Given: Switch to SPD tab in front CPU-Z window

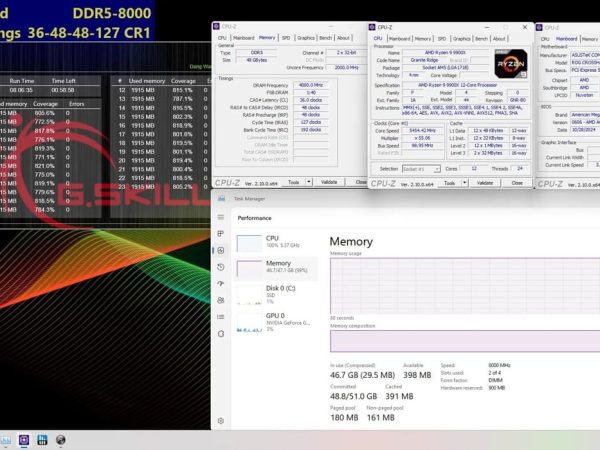Looking at the screenshot, I should [442, 39].
